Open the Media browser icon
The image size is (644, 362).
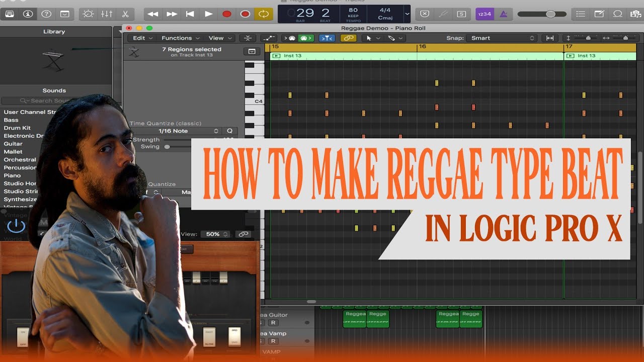(635, 14)
